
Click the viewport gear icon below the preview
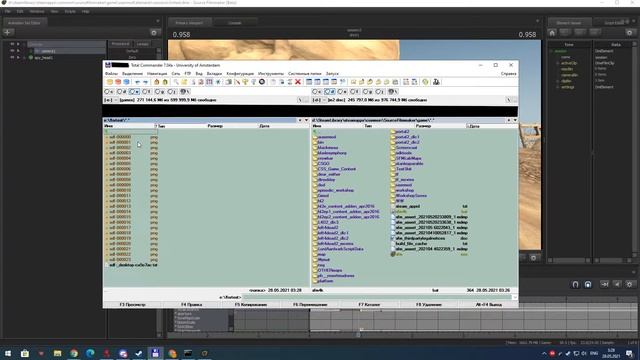pos(533,258)
